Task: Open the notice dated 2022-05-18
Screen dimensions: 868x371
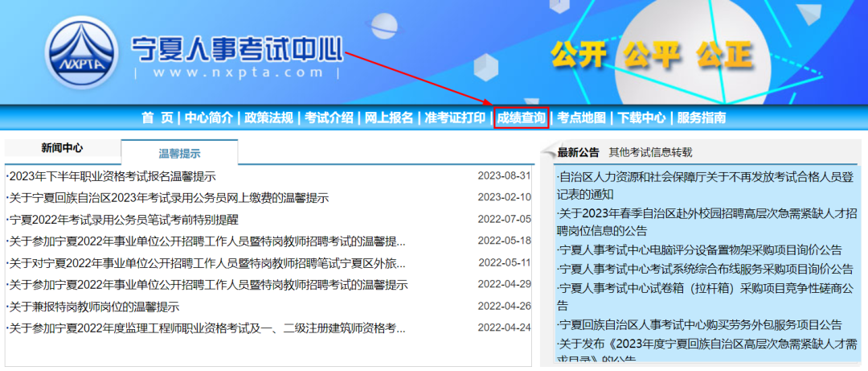Action: pos(206,241)
